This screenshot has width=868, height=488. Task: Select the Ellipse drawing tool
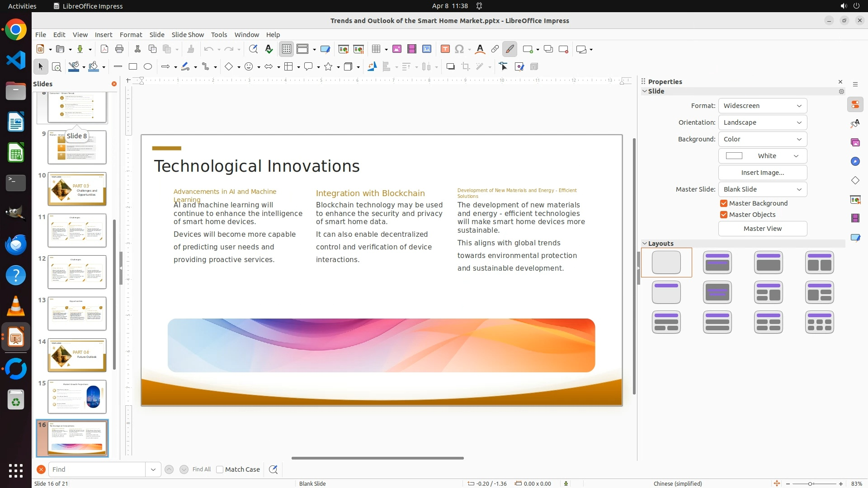[x=148, y=67]
